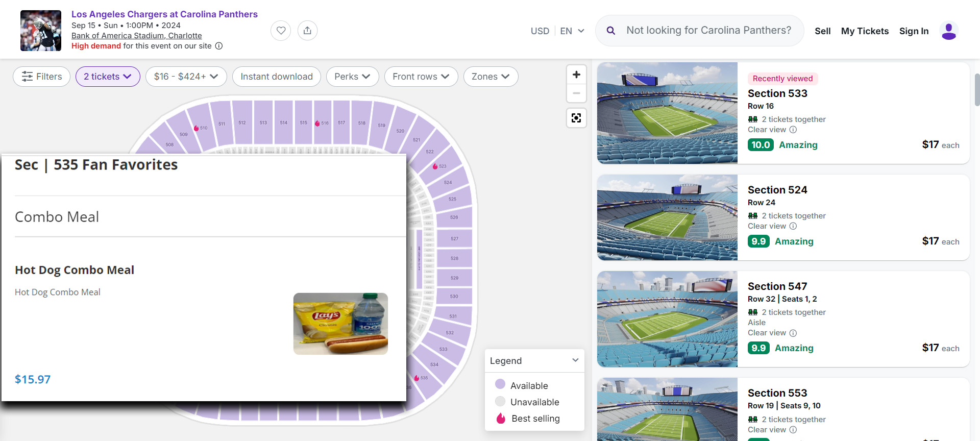Click section 533 on the stadium map

(444, 349)
